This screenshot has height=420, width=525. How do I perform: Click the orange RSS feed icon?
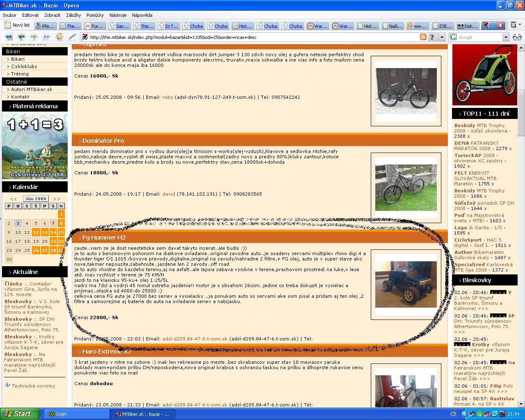tap(423, 37)
